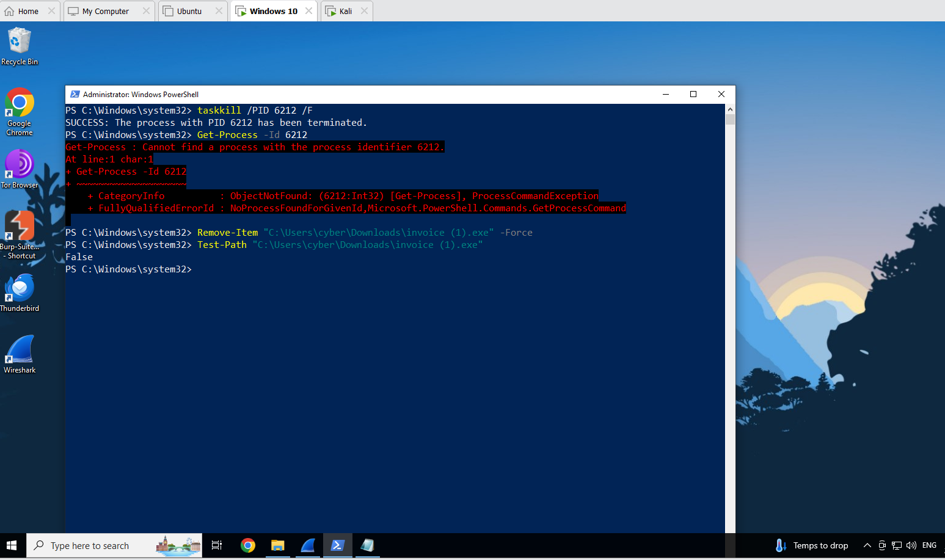The image size is (945, 560).
Task: Open Chrome from the taskbar
Action: pos(248,545)
